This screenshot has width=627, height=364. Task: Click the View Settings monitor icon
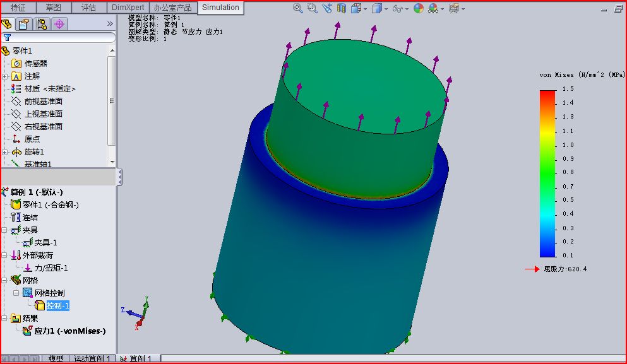pyautogui.click(x=454, y=8)
